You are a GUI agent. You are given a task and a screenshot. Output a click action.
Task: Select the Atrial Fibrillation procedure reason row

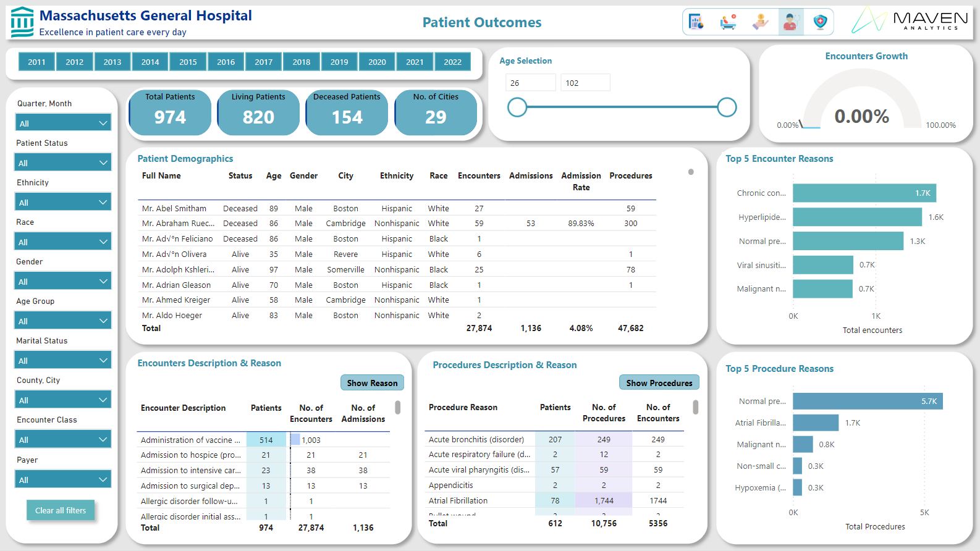pyautogui.click(x=554, y=500)
